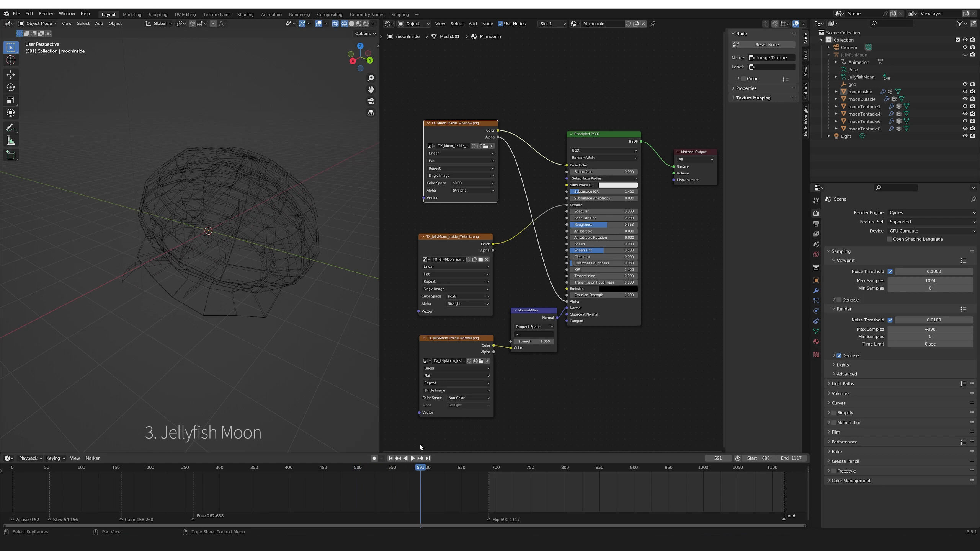Open the Modifier wrench properties tab
Screen dimensions: 980x551
(x=816, y=291)
